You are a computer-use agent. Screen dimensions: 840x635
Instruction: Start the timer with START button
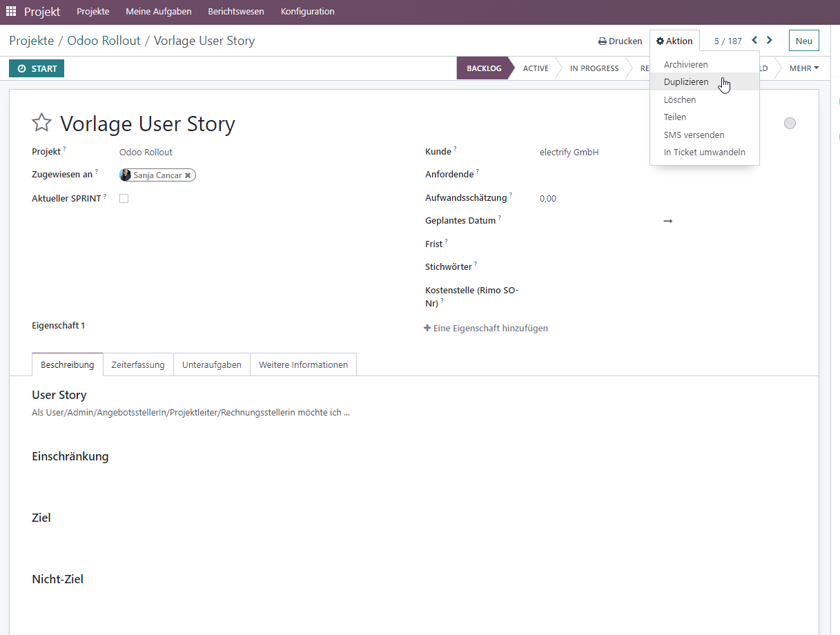point(37,68)
